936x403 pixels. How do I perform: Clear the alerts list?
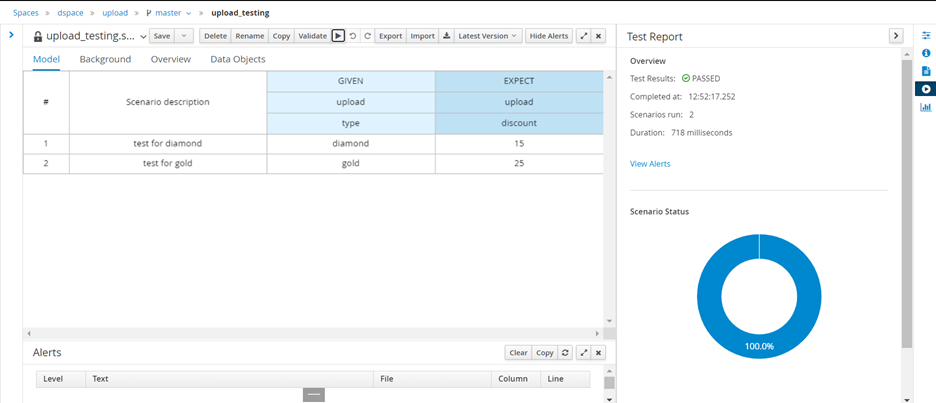pyautogui.click(x=518, y=353)
